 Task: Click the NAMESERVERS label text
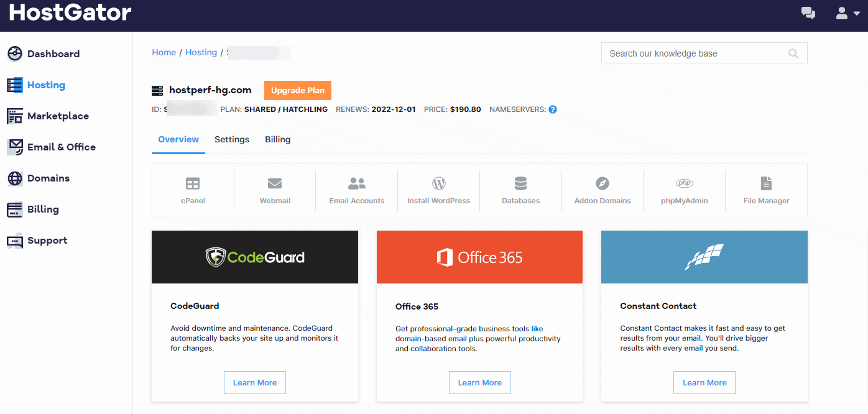point(518,109)
